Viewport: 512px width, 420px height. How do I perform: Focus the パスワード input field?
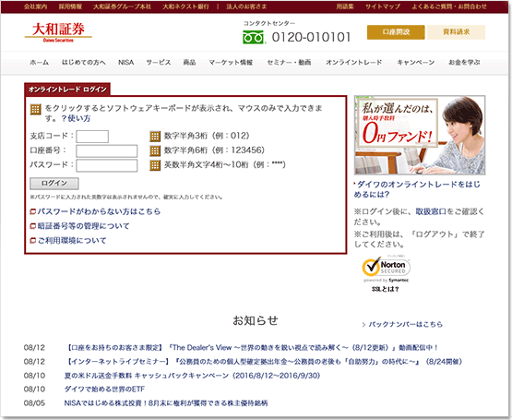[107, 165]
